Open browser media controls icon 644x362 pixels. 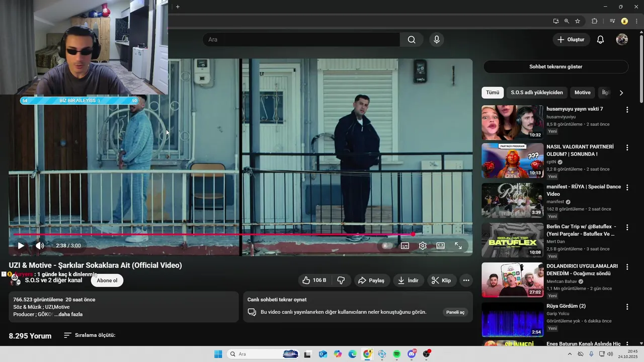tap(612, 21)
